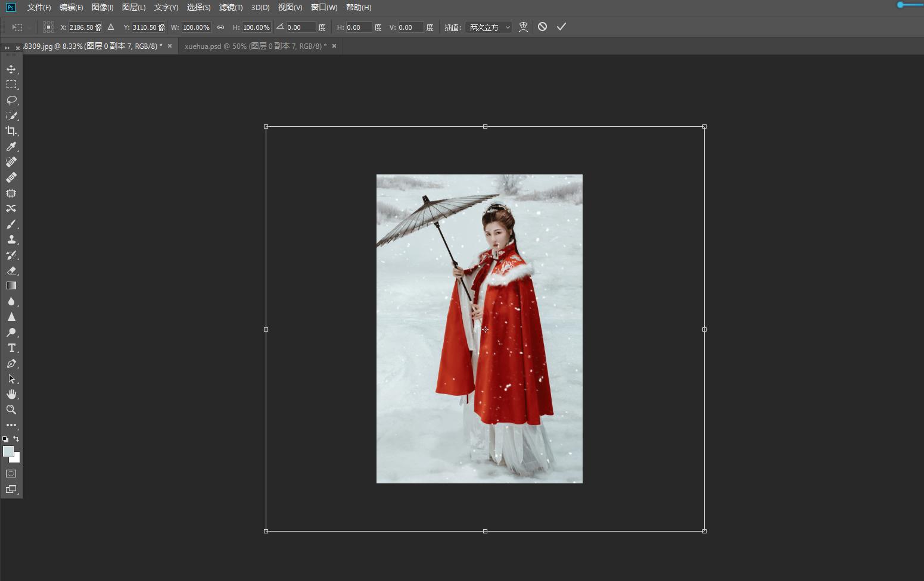This screenshot has height=581, width=924.
Task: Choose the Eraser tool
Action: (11, 270)
